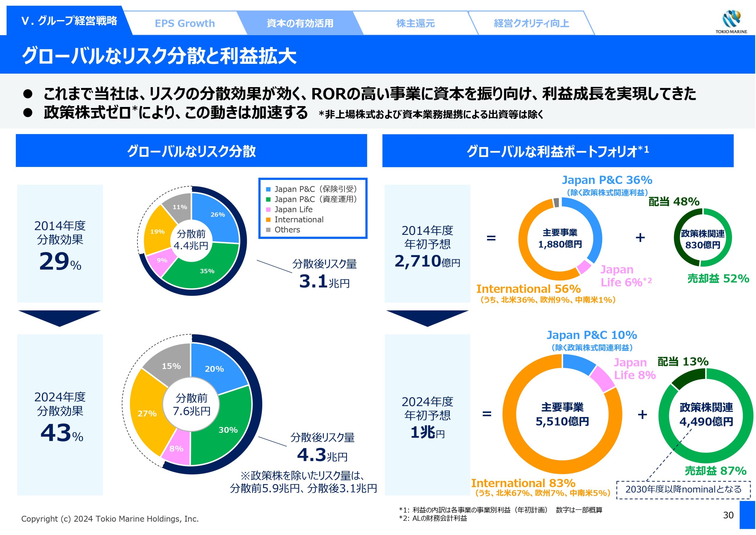Screen dimensions: 756x535
Task: Click the 主要事業 5,510億円 donut center
Action: (x=562, y=414)
